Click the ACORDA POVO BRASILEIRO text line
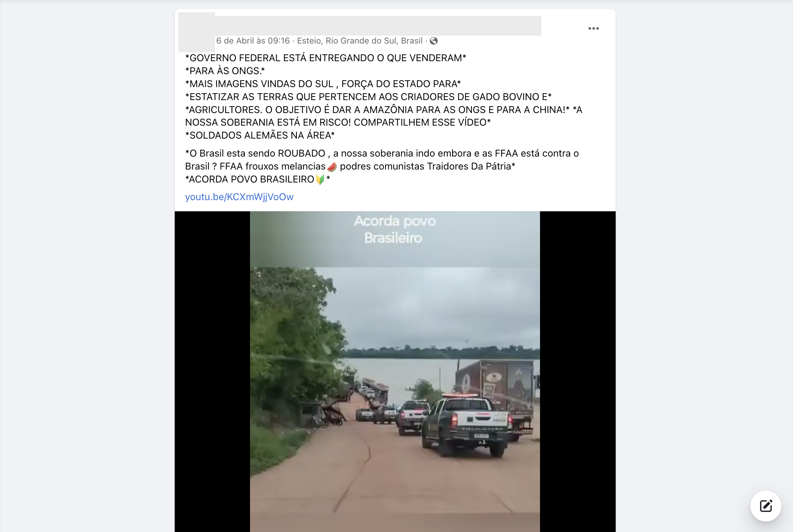The image size is (794, 532). 258,179
